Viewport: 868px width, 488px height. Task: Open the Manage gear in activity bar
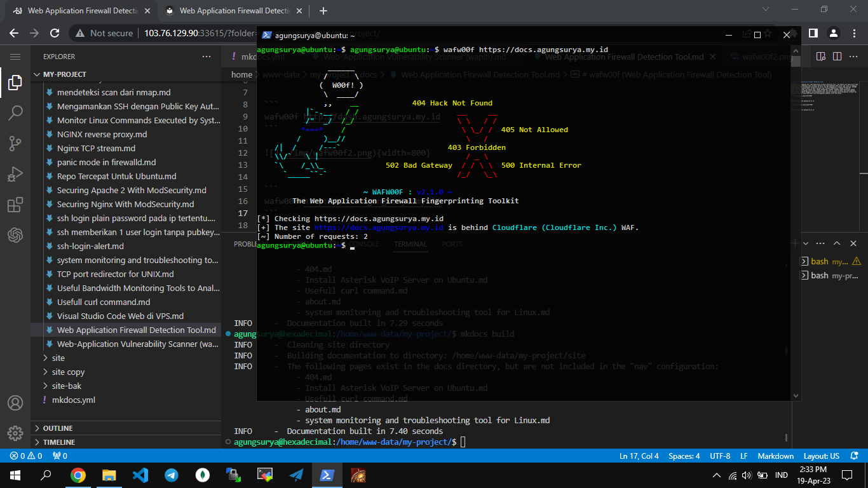(x=15, y=433)
